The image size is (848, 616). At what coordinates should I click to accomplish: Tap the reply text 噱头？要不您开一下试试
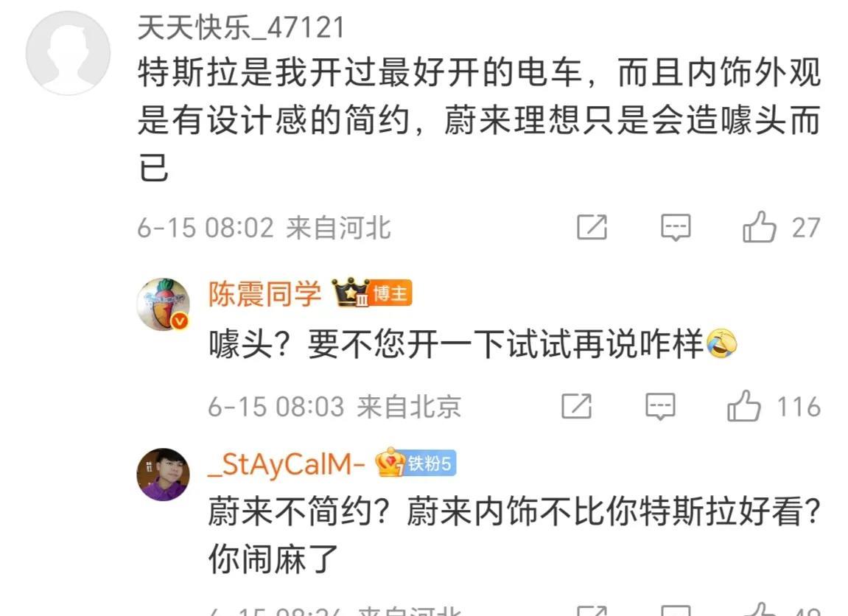pyautogui.click(x=473, y=343)
